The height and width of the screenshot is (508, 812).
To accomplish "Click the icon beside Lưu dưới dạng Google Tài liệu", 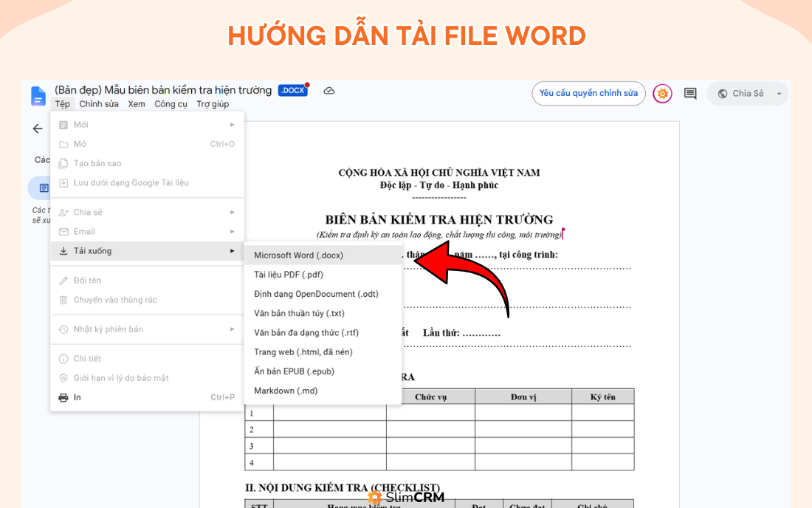I will [63, 183].
